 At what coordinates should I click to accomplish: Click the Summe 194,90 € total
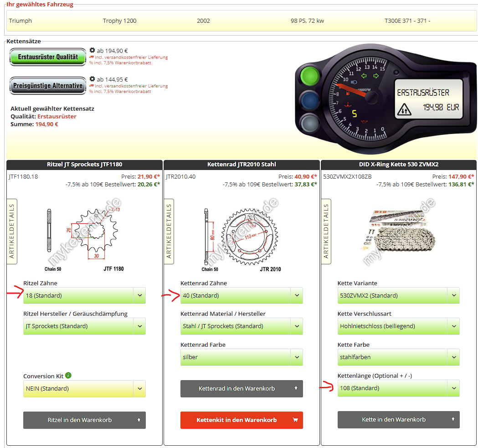(35, 124)
